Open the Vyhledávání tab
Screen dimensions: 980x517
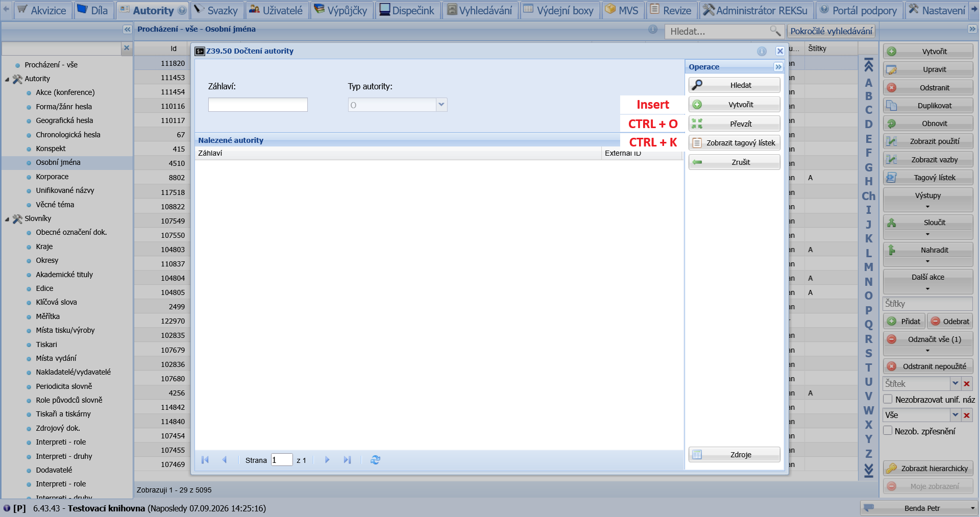[x=479, y=10]
